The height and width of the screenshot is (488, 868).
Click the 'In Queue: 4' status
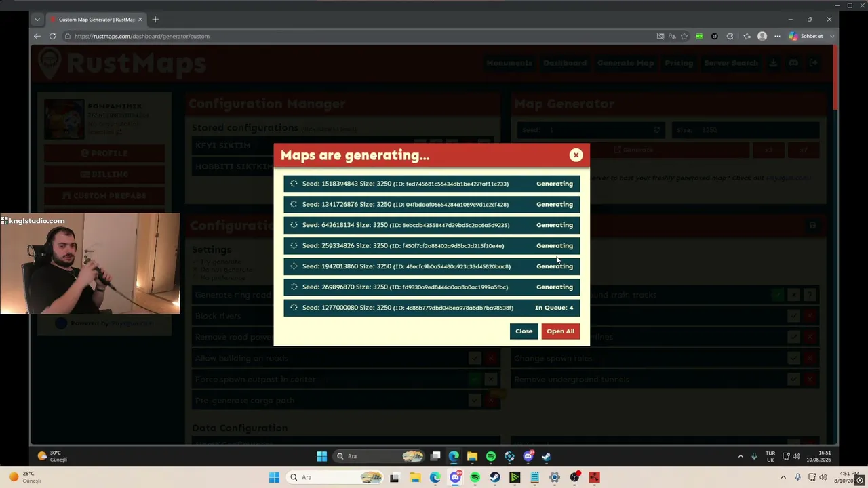pos(554,308)
